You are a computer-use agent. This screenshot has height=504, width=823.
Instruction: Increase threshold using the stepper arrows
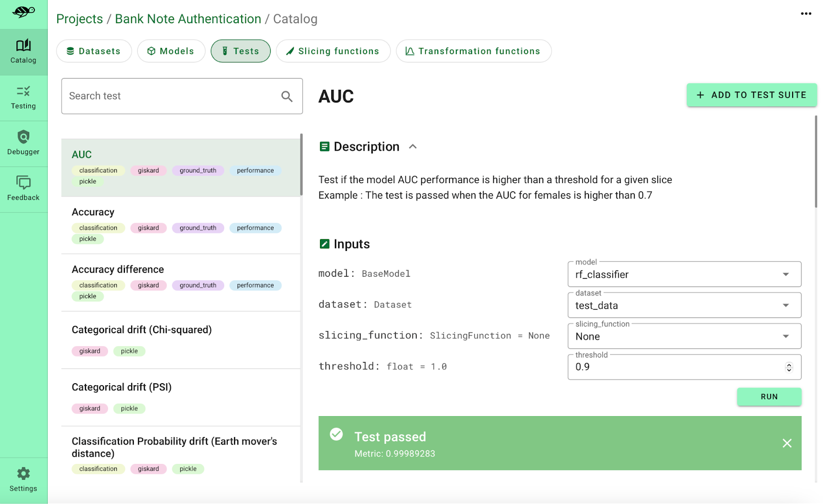(789, 364)
